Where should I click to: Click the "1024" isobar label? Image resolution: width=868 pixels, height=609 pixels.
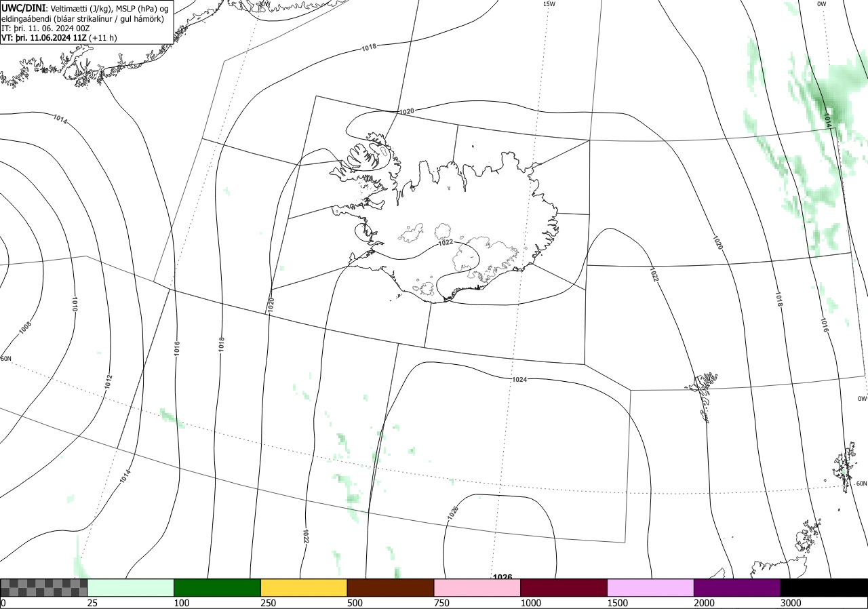520,379
